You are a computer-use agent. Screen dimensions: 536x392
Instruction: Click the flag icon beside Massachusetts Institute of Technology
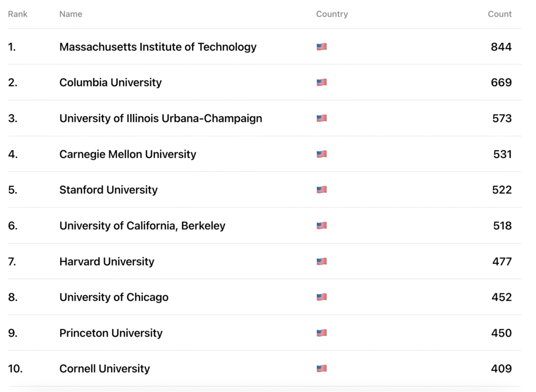coord(321,47)
